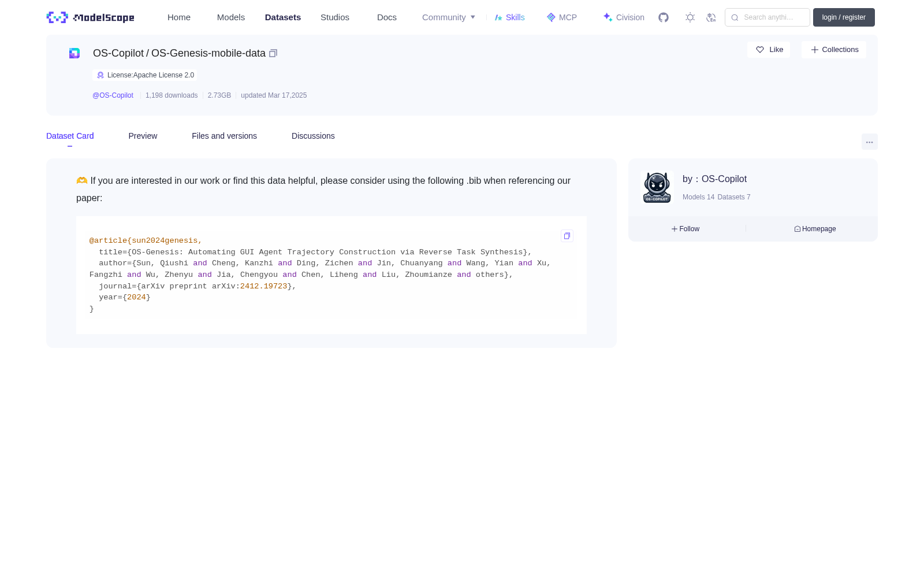Open the ModelScope logo homepage
924x578 pixels.
(x=90, y=17)
